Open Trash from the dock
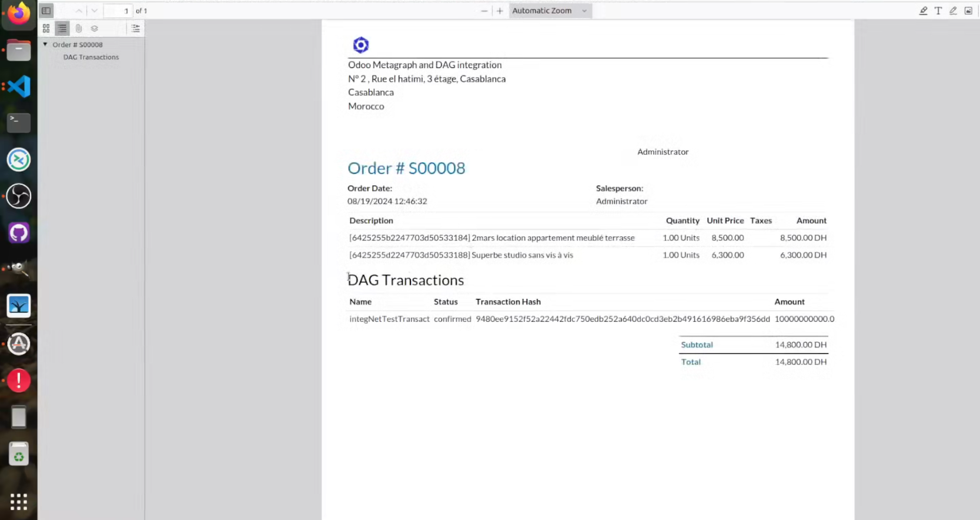Viewport: 980px width, 520px height. pyautogui.click(x=19, y=454)
